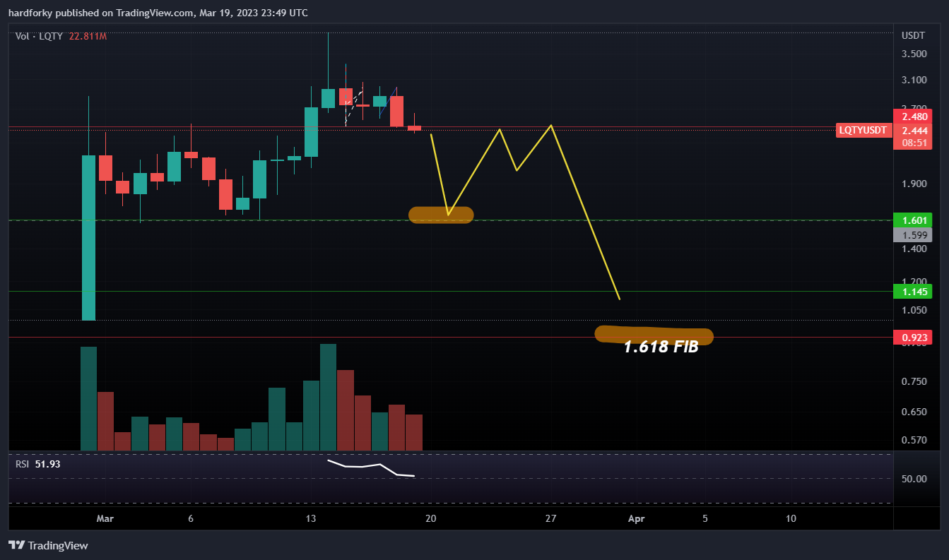Click the 0.750 price axis tick
949x560 pixels.
pos(914,382)
